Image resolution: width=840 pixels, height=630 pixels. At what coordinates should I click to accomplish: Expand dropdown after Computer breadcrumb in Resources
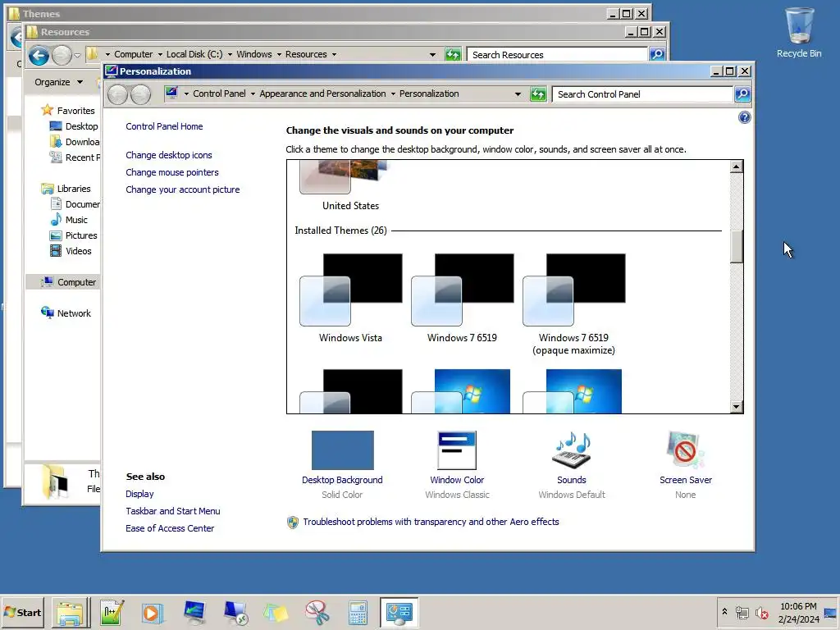point(160,54)
